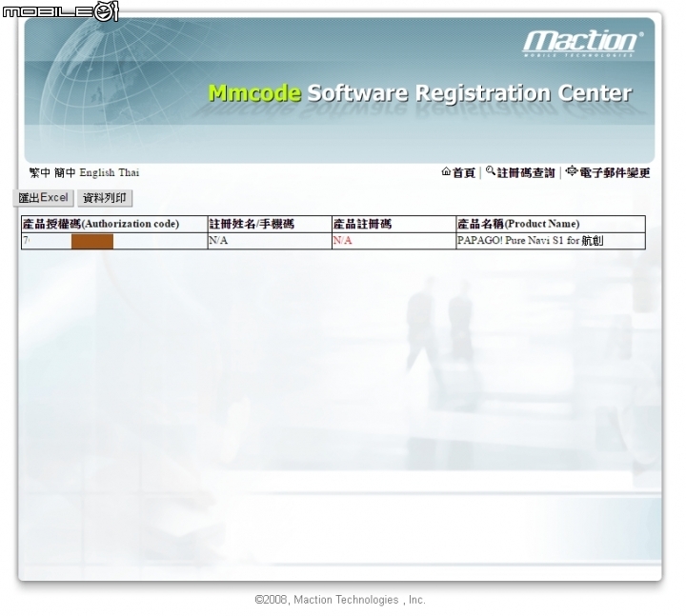
Task: Click the authorization code cell starting with 7
Action: click(114, 241)
